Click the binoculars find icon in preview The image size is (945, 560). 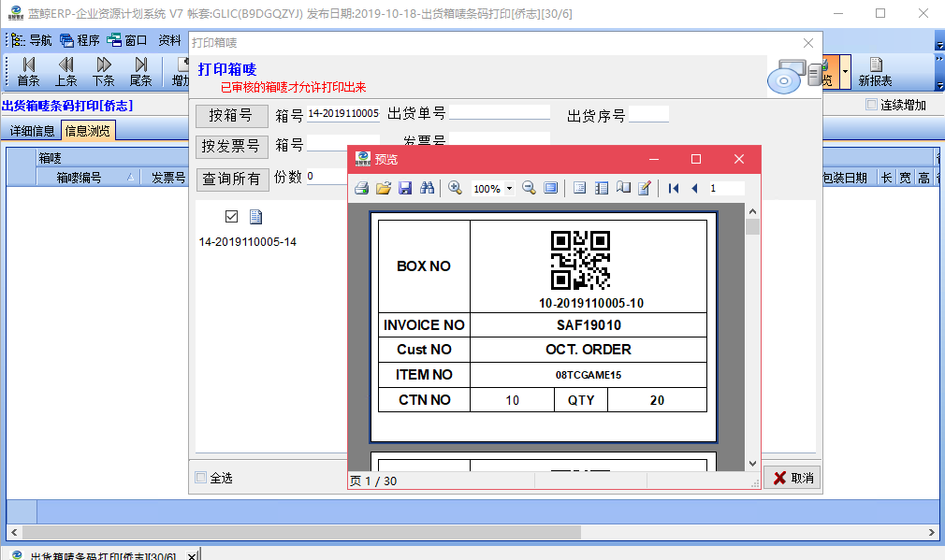427,189
